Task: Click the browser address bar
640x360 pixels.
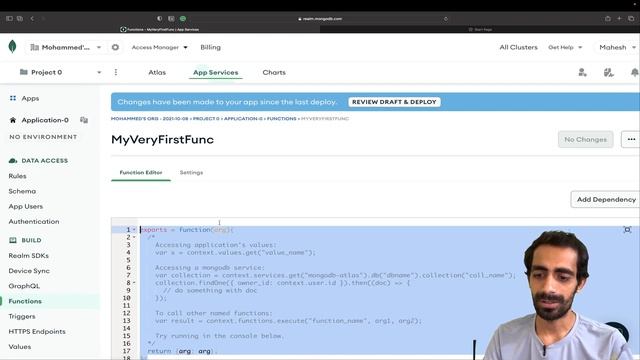Action: (x=320, y=18)
